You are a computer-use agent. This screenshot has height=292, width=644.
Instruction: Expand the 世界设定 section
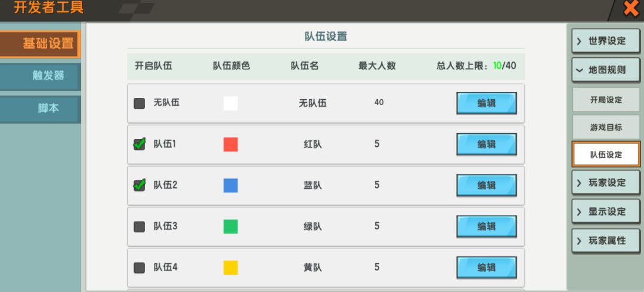pos(606,41)
